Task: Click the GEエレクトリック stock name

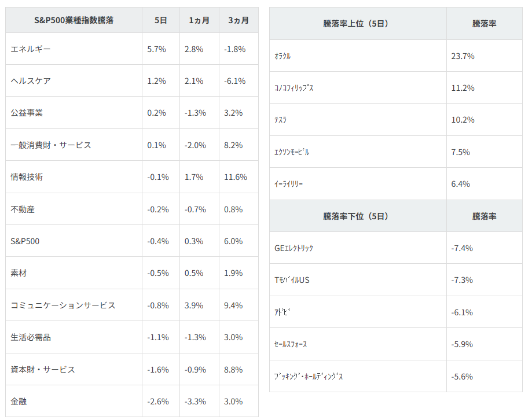Action: click(293, 248)
